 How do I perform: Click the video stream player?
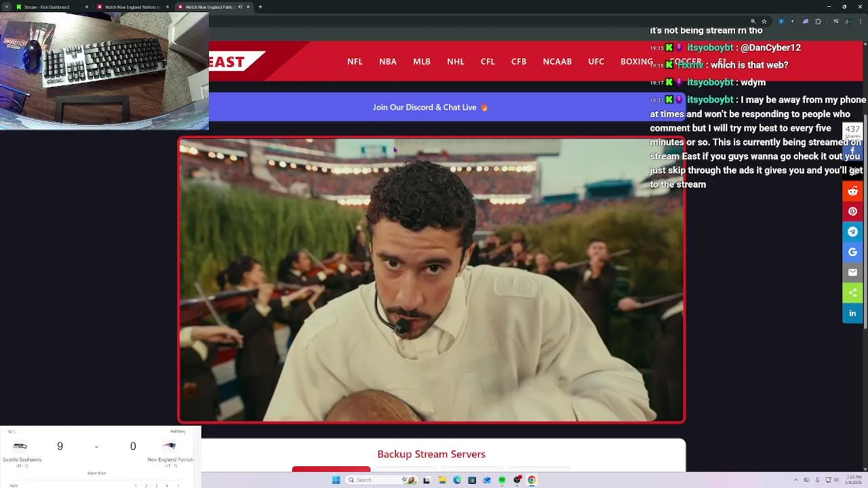click(431, 280)
